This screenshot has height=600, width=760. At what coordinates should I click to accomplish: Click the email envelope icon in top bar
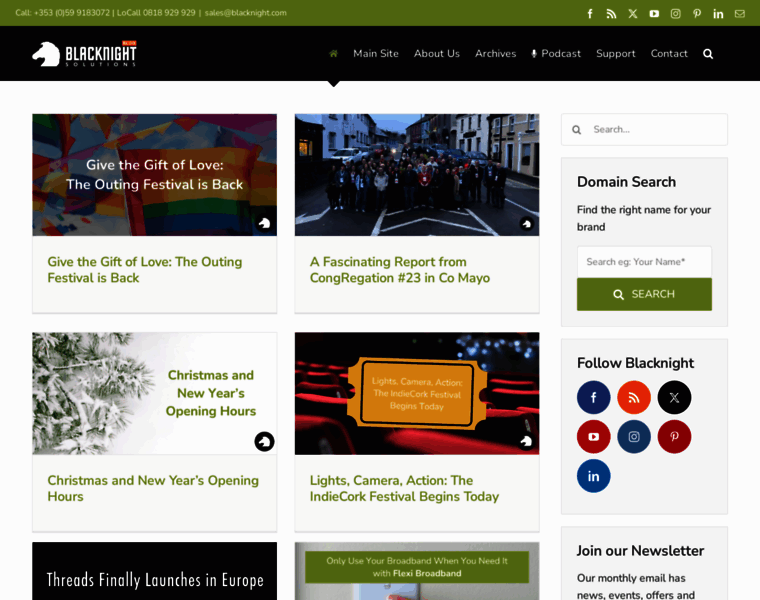click(x=739, y=14)
